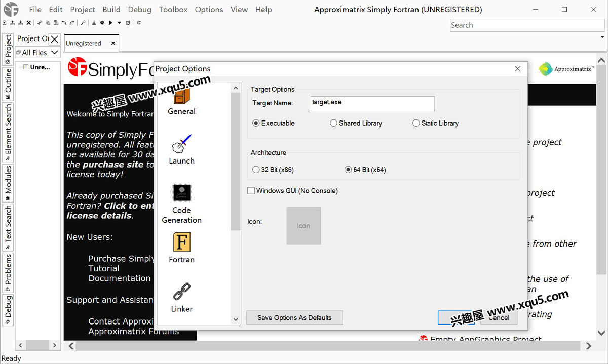Click the Clean project broom icon
Viewport: 608px width, 364px height.
click(94, 23)
